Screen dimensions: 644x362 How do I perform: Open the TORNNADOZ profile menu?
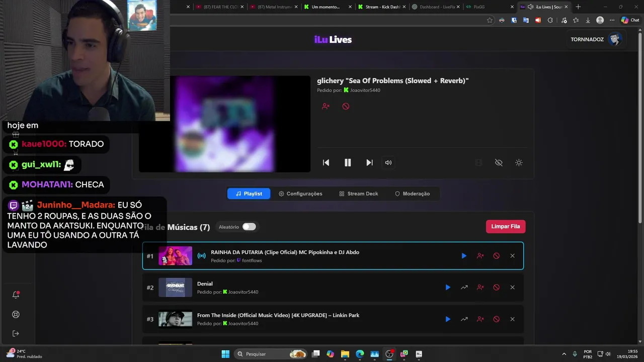point(596,39)
